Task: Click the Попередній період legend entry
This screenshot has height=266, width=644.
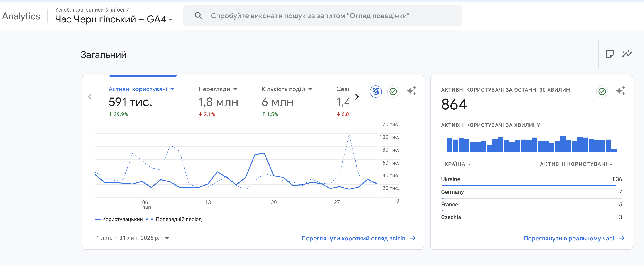Action: [x=174, y=219]
